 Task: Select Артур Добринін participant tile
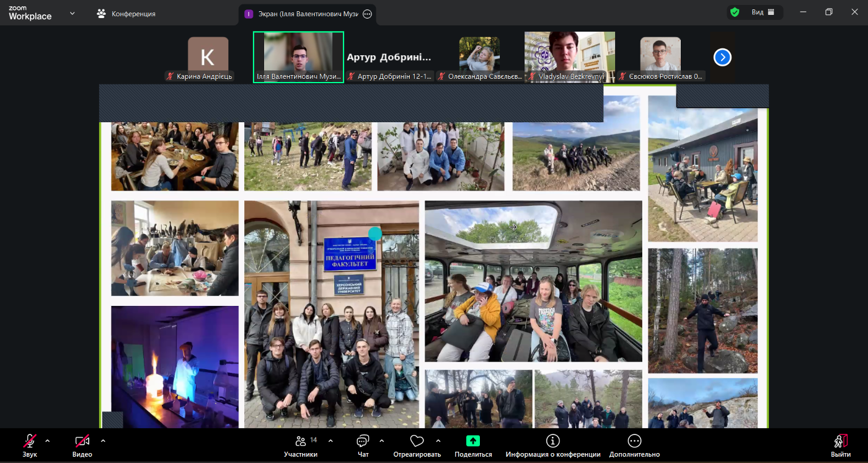point(389,57)
